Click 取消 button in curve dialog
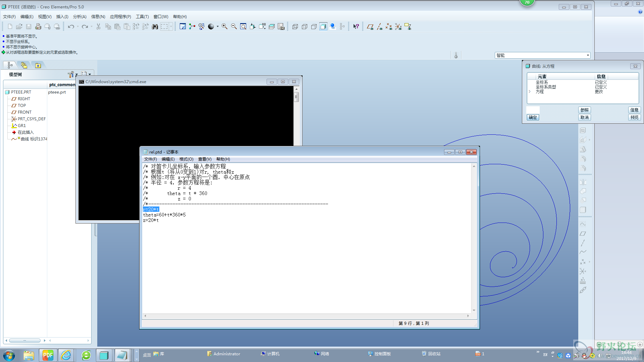This screenshot has width=644, height=362. click(585, 117)
